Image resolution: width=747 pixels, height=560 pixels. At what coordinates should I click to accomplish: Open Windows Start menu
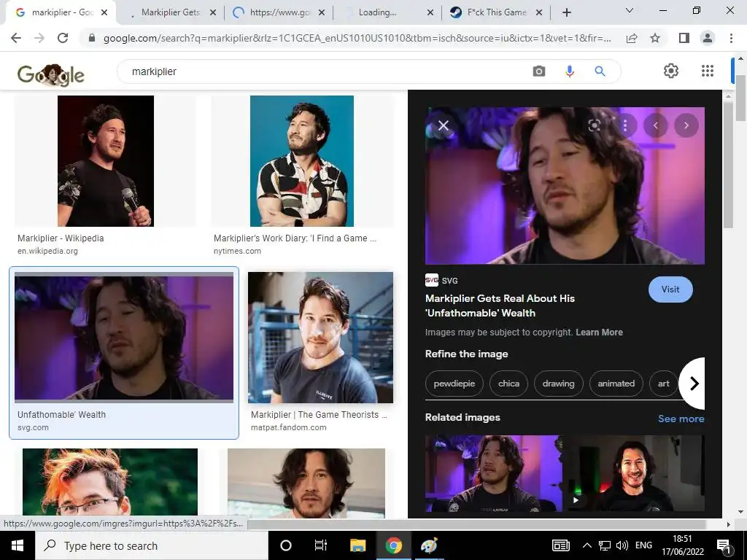[x=18, y=545]
